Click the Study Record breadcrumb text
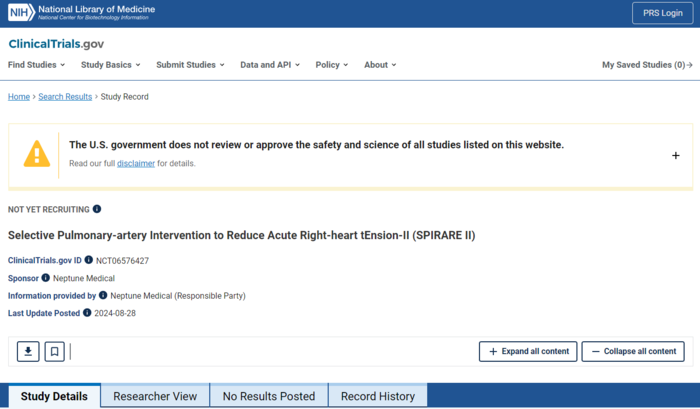Screen dimensions: 700x409 [125, 97]
